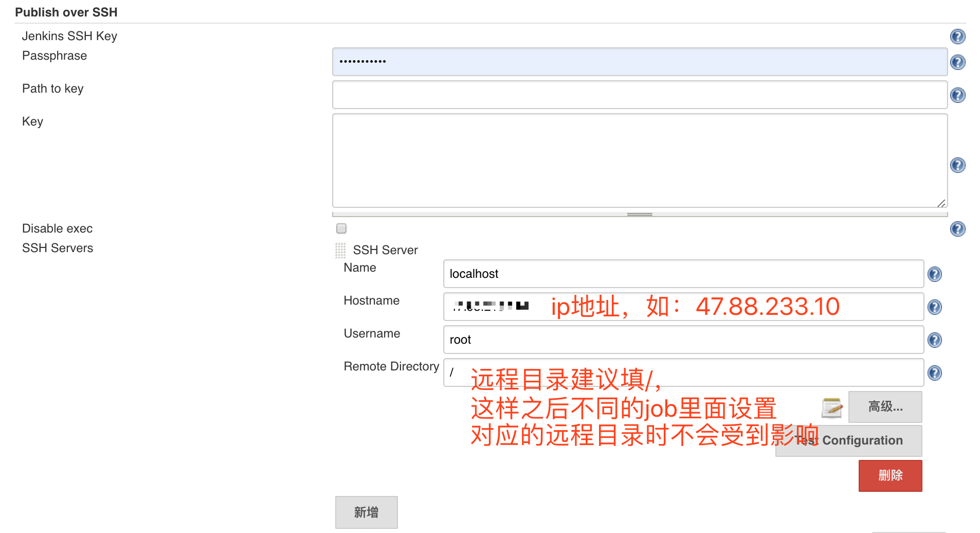Click the SSH Server section title

(386, 250)
